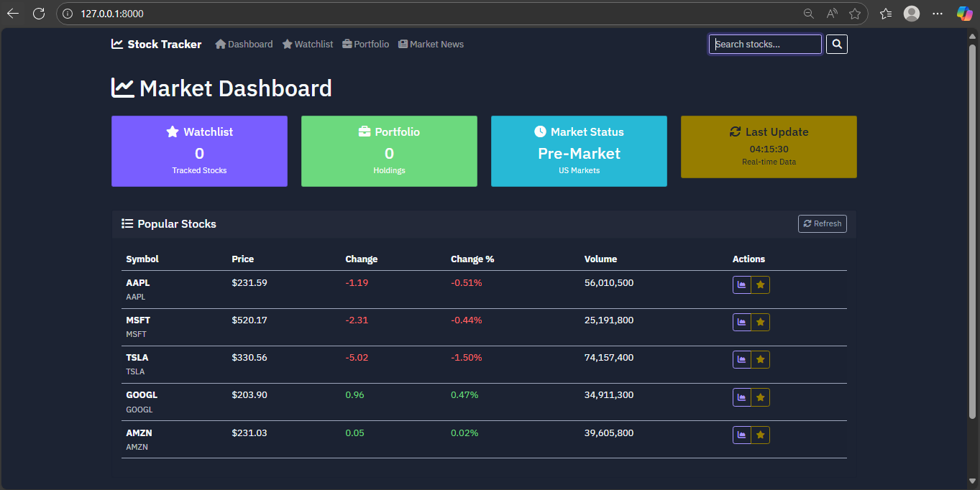Viewport: 980px width, 490px height.
Task: Open browser favorites list icon
Action: (x=886, y=14)
